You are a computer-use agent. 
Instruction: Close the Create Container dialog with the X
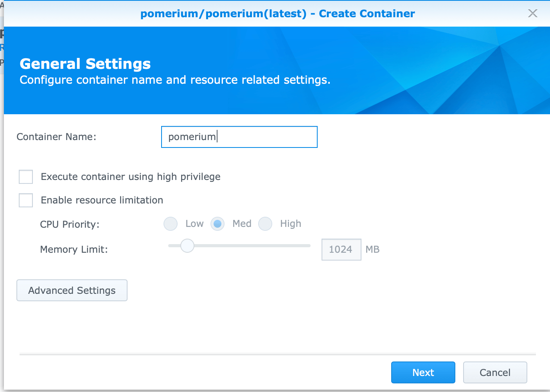(533, 13)
